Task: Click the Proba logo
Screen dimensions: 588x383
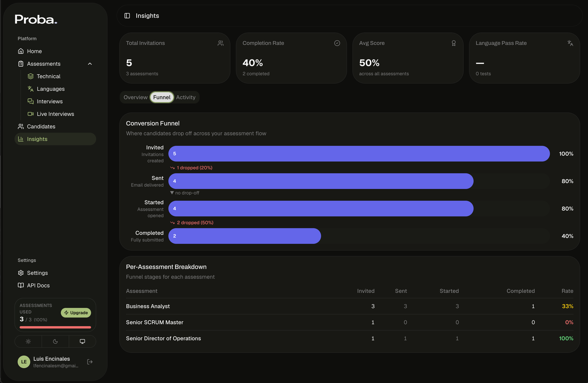Action: click(x=36, y=19)
